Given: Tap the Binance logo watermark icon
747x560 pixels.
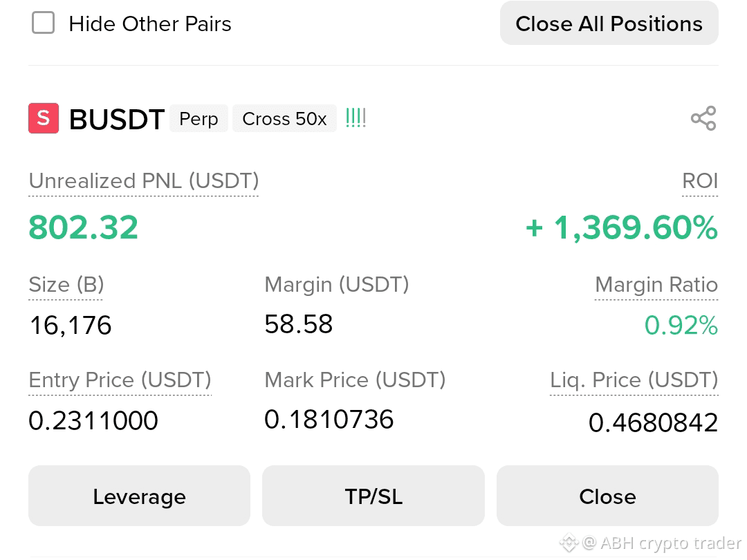Looking at the screenshot, I should (569, 543).
